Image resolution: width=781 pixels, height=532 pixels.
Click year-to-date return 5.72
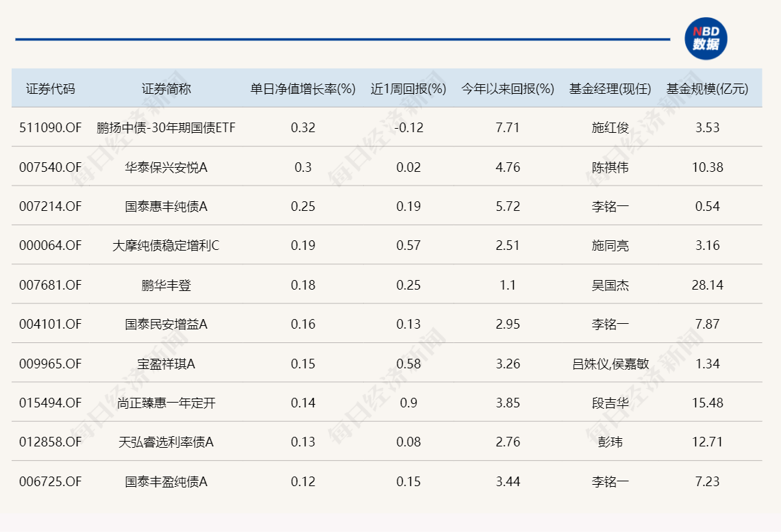click(508, 206)
